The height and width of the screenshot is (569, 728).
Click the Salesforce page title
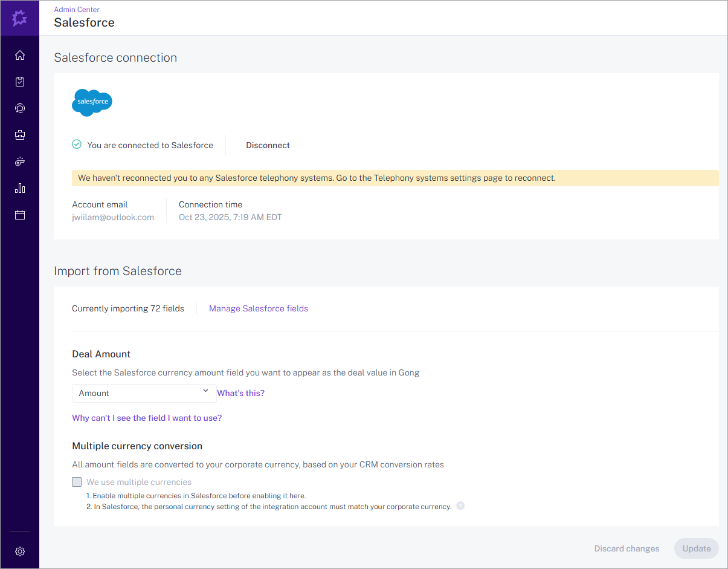tap(84, 23)
